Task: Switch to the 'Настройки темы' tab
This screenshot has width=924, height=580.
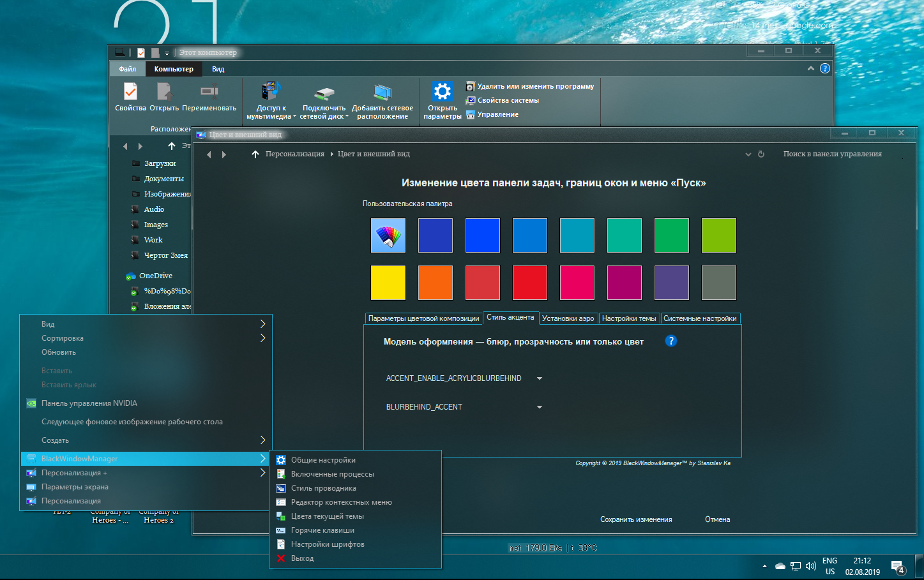Action: pyautogui.click(x=628, y=318)
